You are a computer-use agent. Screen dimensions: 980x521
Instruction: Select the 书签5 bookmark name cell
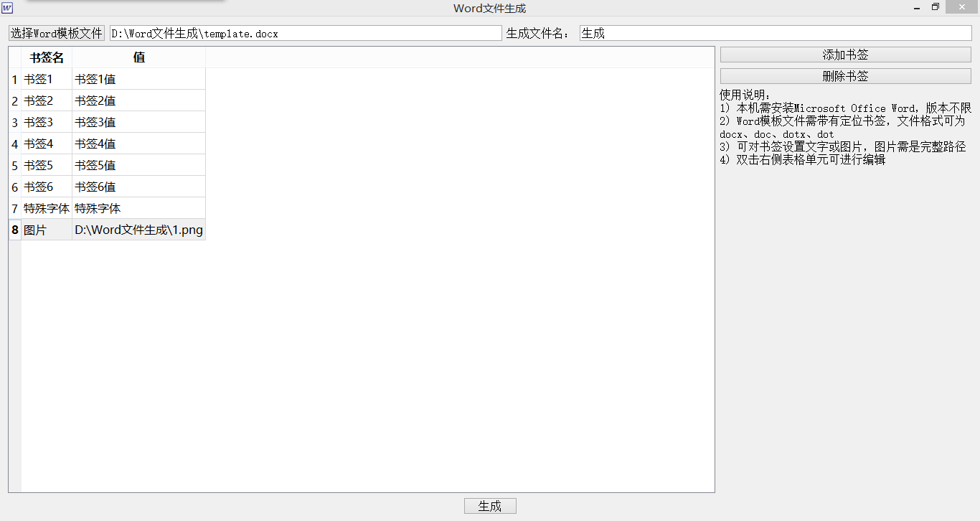click(x=46, y=165)
